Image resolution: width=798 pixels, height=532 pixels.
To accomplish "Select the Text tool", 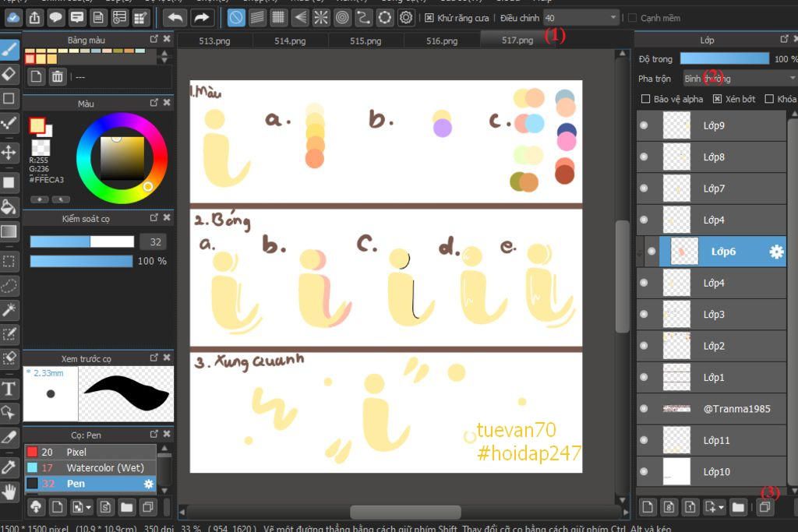I will click(9, 389).
